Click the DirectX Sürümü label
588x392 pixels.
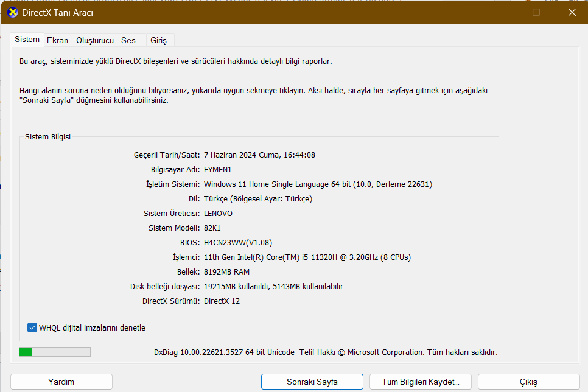pos(171,301)
